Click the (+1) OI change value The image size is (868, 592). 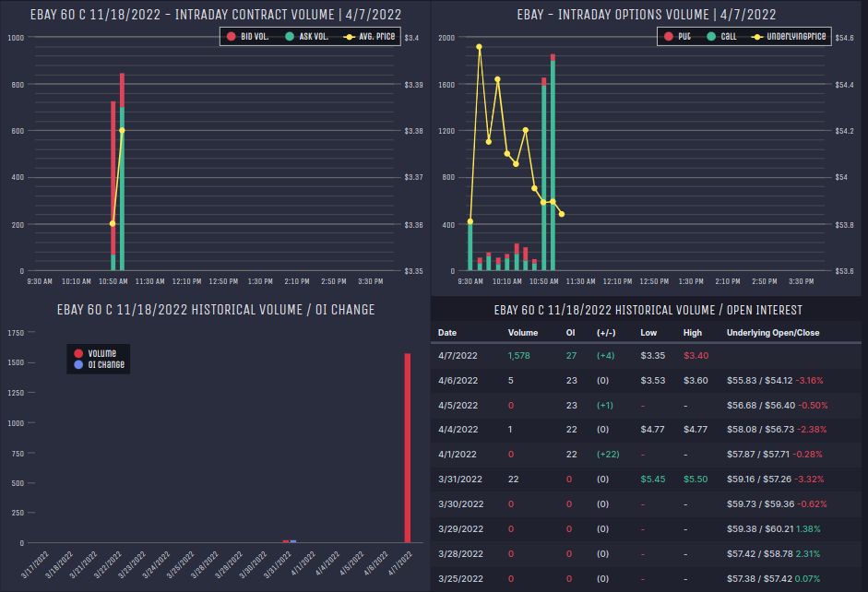tap(604, 406)
